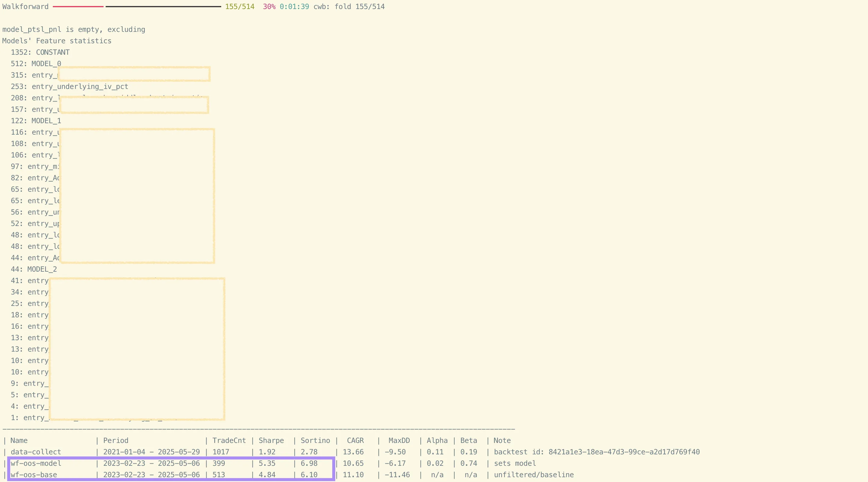This screenshot has height=482, width=868.
Task: Click the wf-oos-base row name
Action: coord(34,475)
